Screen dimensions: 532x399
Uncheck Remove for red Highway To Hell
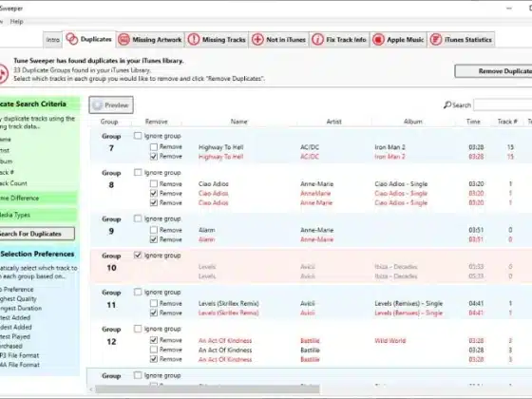154,157
